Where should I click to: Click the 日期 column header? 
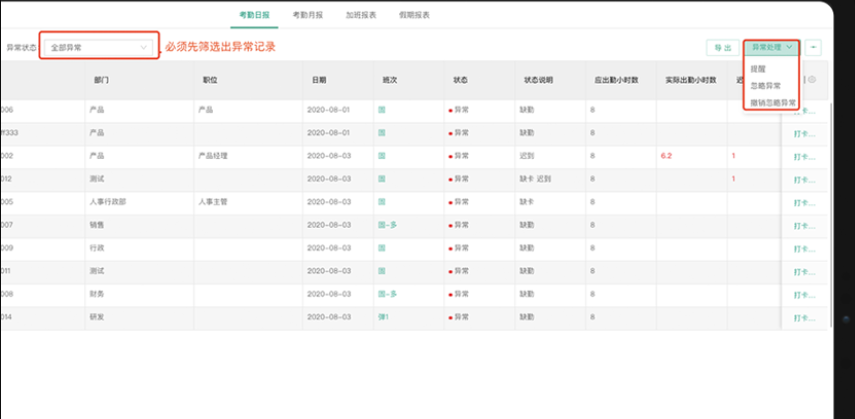(318, 80)
